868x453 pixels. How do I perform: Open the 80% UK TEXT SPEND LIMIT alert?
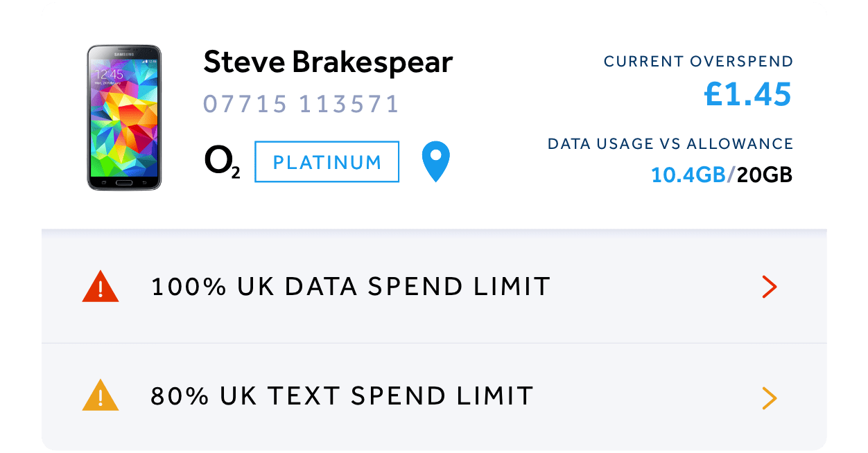(342, 396)
